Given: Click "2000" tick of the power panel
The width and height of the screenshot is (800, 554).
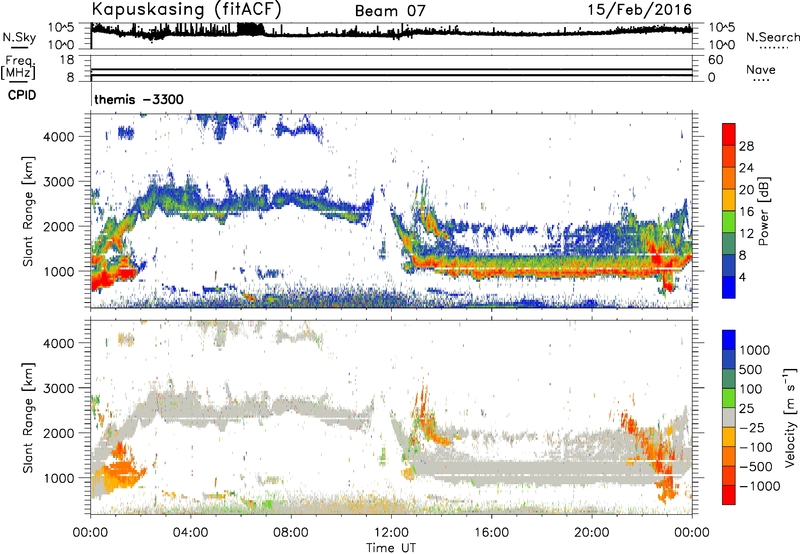Looking at the screenshot, I should [x=59, y=226].
